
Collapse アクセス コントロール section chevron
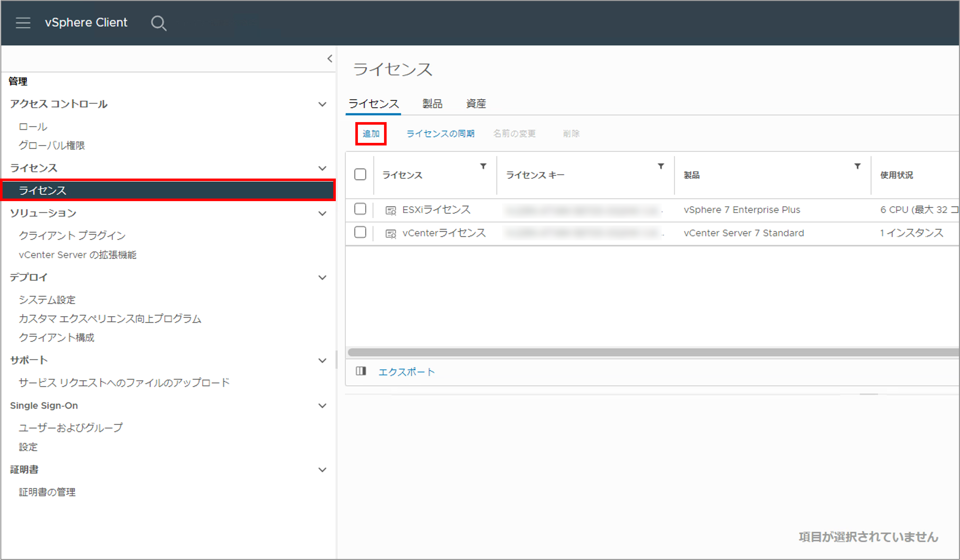pos(322,104)
